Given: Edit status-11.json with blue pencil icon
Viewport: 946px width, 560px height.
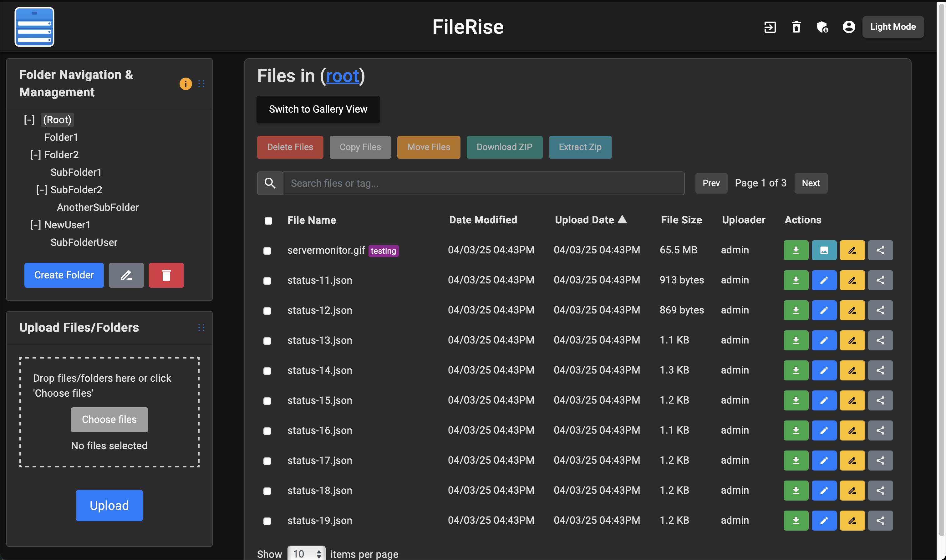Looking at the screenshot, I should click(x=824, y=280).
